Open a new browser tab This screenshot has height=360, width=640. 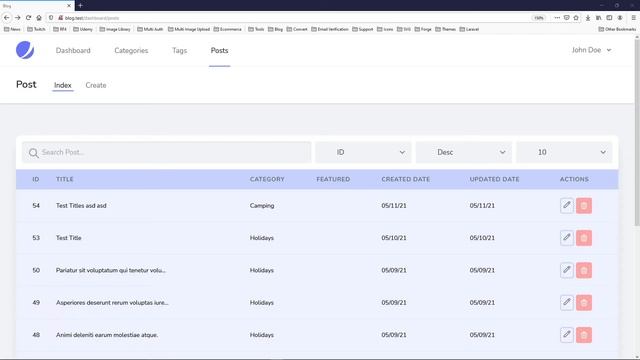click(x=80, y=5)
